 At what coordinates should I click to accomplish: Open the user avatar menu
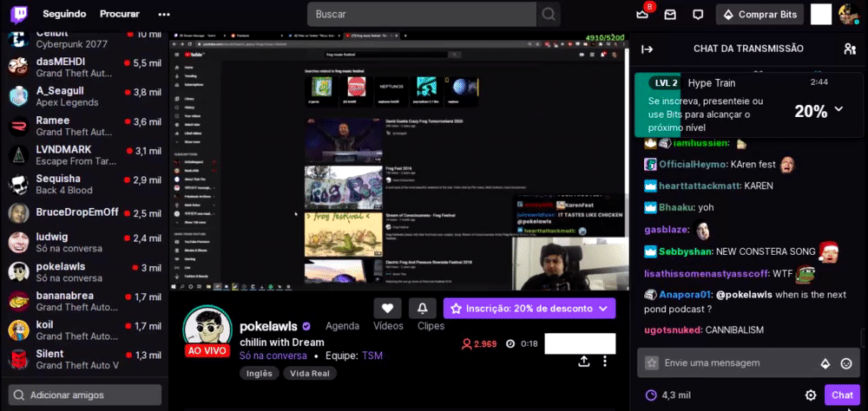click(x=849, y=14)
